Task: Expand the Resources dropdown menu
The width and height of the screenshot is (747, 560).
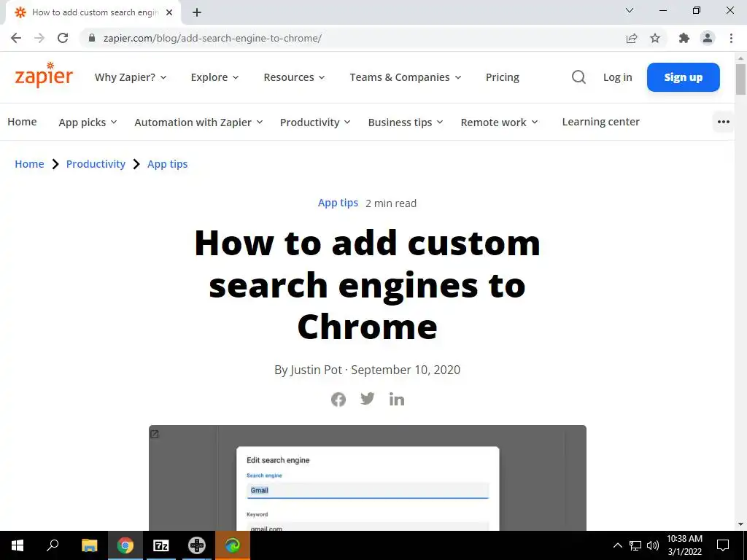Action: click(x=294, y=77)
